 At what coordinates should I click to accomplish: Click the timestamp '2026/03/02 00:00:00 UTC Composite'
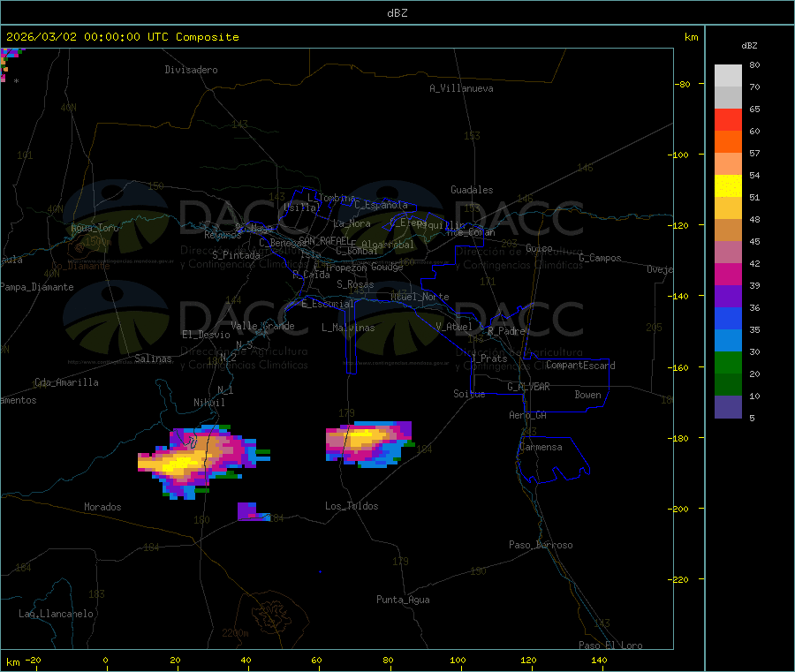coord(122,37)
